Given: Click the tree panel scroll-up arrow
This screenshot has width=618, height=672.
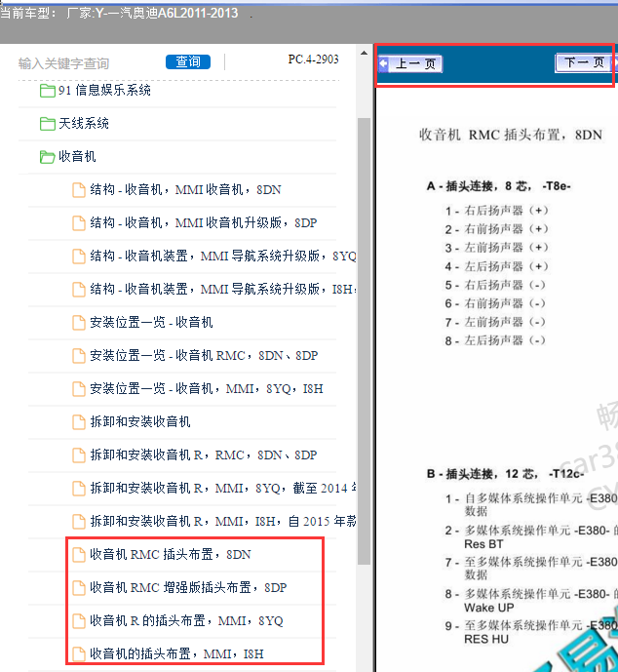Looking at the screenshot, I should click(364, 53).
